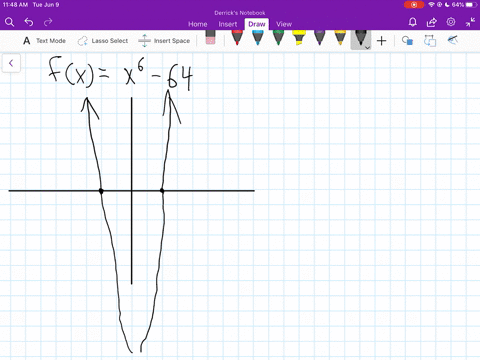Select the eraser tool
The height and width of the screenshot is (360, 480).
(x=211, y=37)
